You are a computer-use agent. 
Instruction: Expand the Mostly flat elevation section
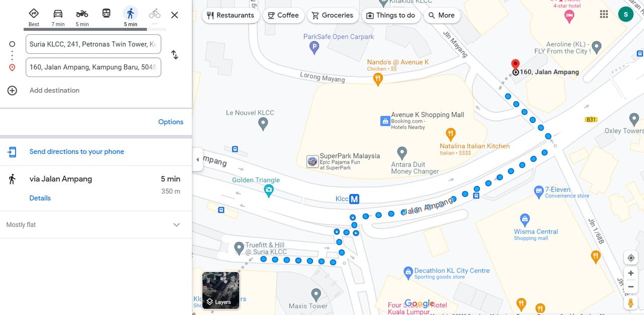coord(177,225)
